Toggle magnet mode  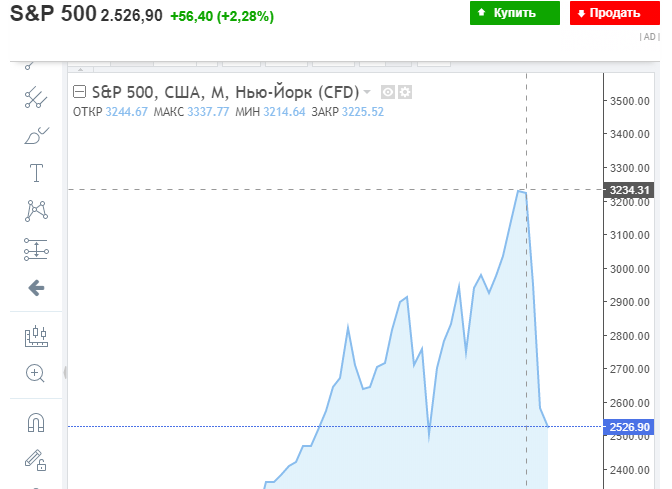pos(36,423)
